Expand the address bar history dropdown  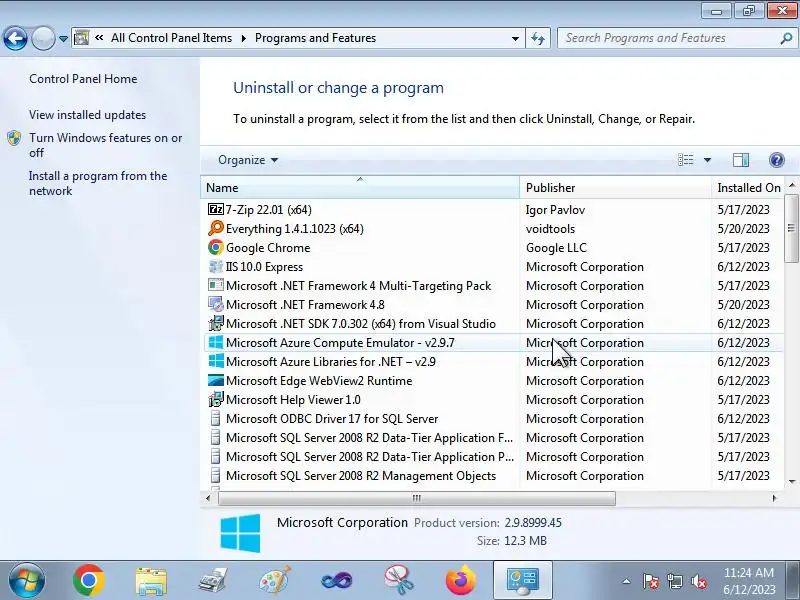click(515, 38)
